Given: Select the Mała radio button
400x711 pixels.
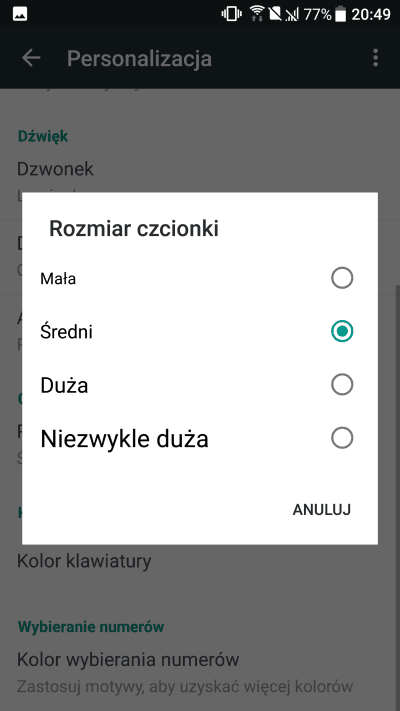Looking at the screenshot, I should click(x=342, y=278).
